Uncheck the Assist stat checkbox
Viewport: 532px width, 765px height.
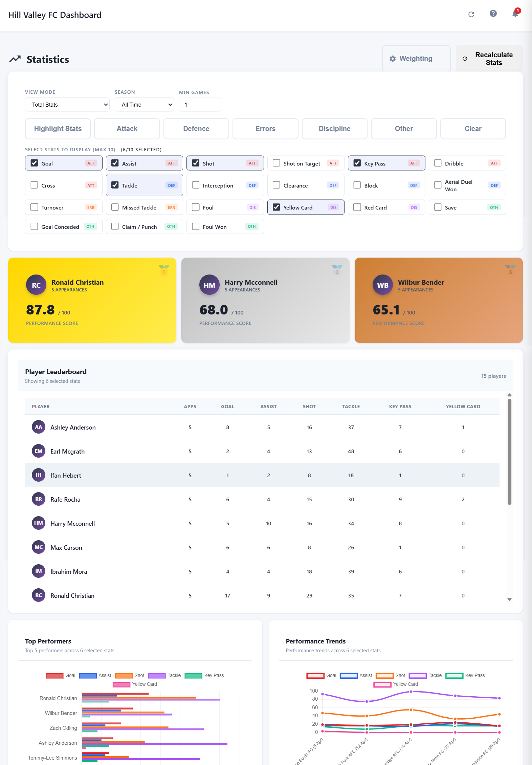coord(115,163)
